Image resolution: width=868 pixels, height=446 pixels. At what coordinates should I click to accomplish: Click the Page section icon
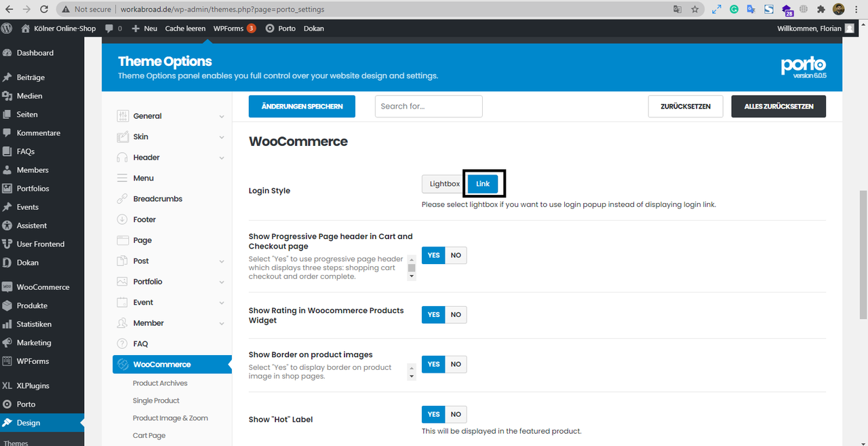(x=122, y=240)
